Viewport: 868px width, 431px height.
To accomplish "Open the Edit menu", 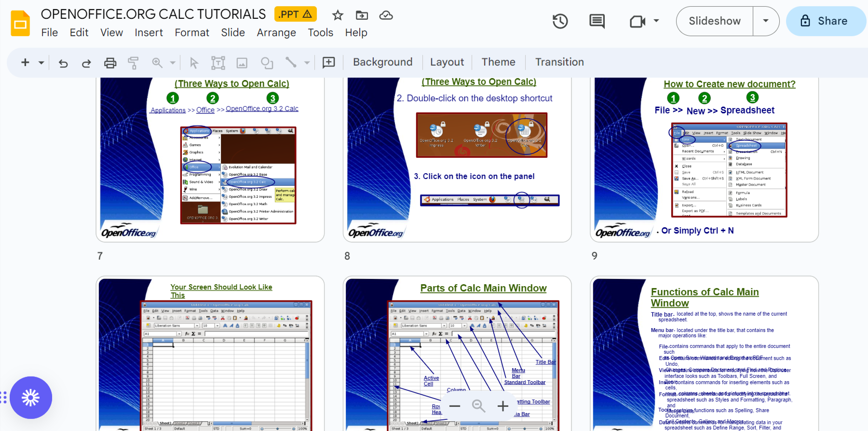I will (79, 33).
